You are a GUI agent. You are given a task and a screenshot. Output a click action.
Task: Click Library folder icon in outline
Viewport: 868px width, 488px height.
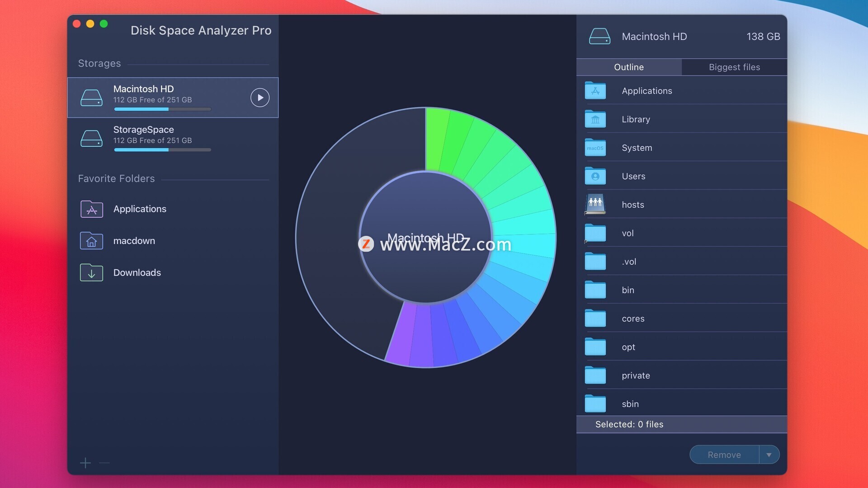click(x=595, y=119)
